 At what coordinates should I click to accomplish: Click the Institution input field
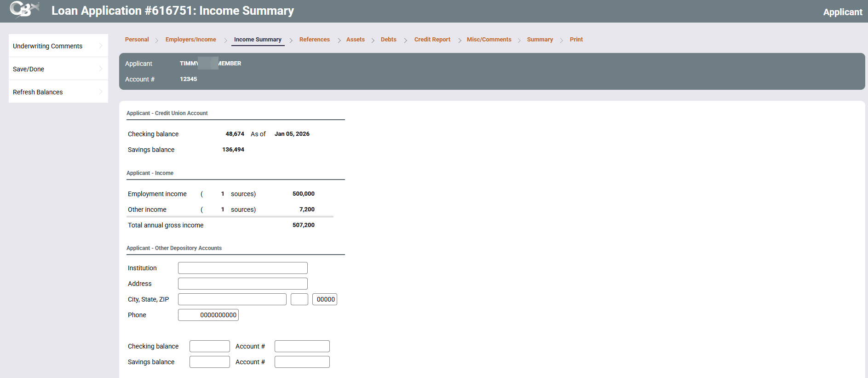(x=242, y=268)
